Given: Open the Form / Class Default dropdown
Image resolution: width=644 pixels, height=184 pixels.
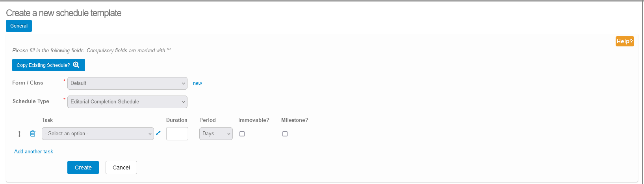Looking at the screenshot, I should pos(127,83).
